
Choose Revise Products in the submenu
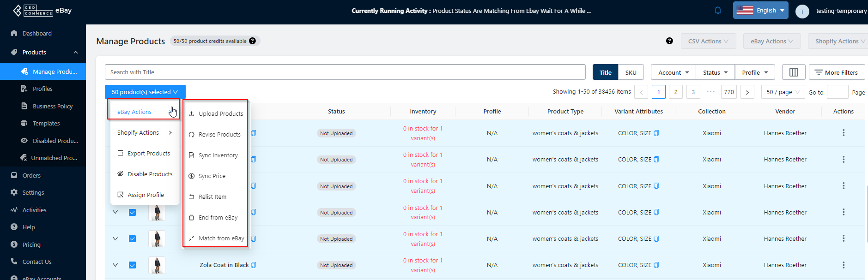(216, 134)
